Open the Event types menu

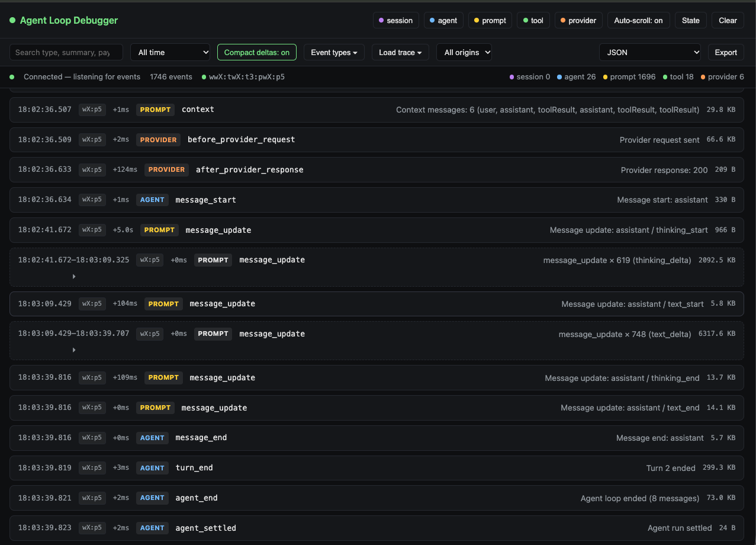tap(334, 52)
